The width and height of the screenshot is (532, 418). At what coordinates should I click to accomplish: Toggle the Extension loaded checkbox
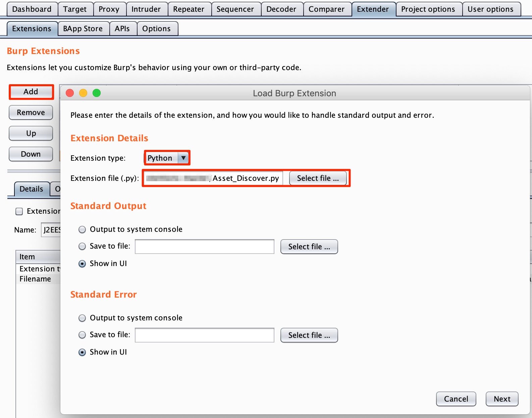coord(19,211)
